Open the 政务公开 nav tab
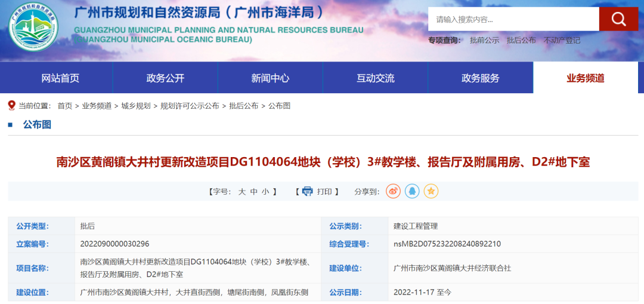 165,78
